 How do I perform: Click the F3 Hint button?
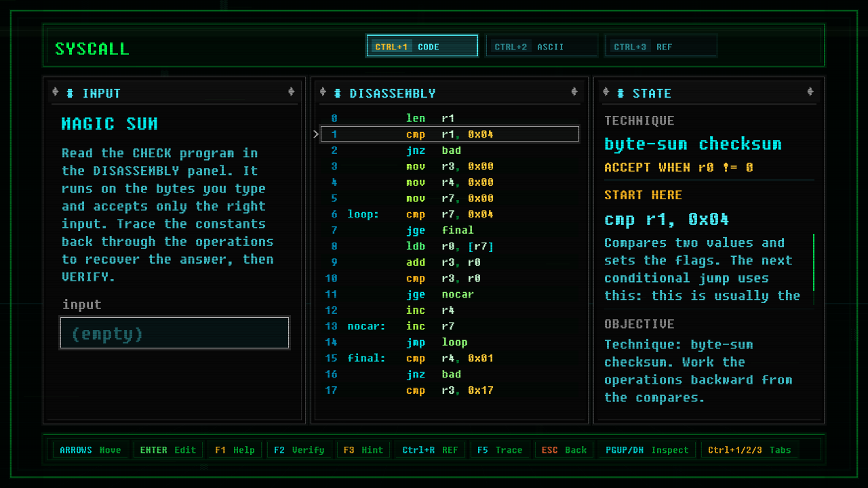coord(363,449)
